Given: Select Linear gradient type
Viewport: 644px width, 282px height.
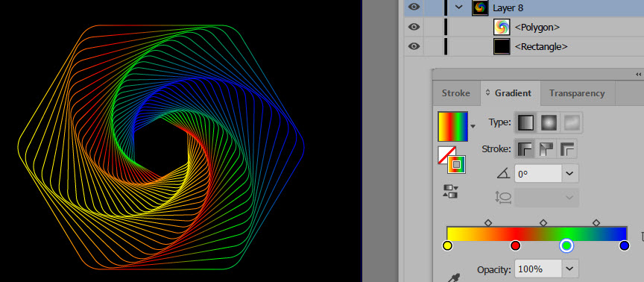Looking at the screenshot, I should 525,122.
